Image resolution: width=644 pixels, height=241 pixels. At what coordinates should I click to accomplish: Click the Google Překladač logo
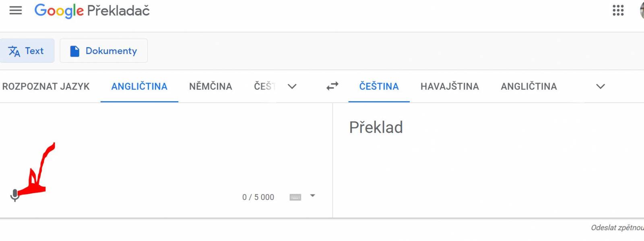click(x=92, y=11)
